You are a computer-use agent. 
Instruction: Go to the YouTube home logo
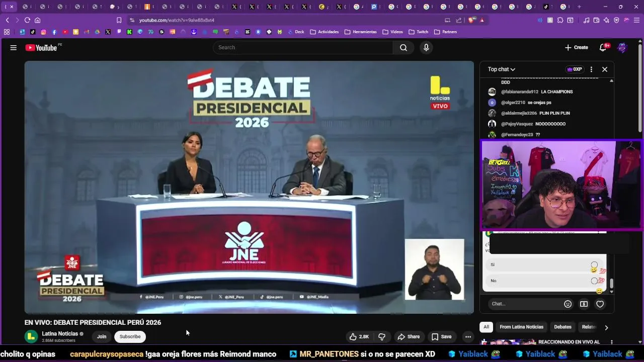click(x=41, y=48)
